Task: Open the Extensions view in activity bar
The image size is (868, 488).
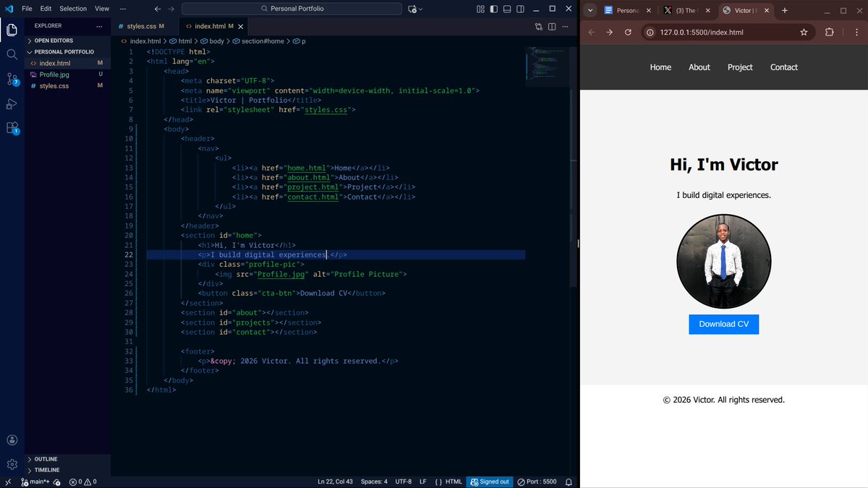Action: coord(12,128)
